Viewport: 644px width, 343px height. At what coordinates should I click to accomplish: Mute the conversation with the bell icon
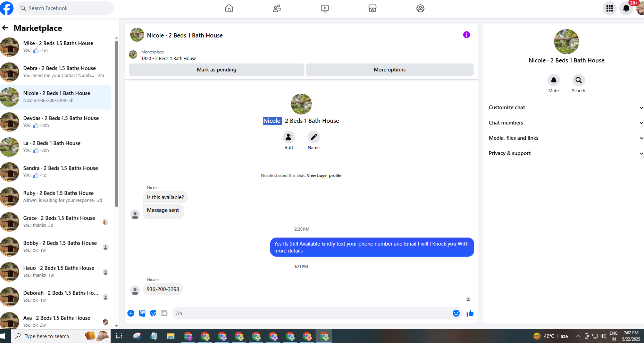[x=554, y=80]
